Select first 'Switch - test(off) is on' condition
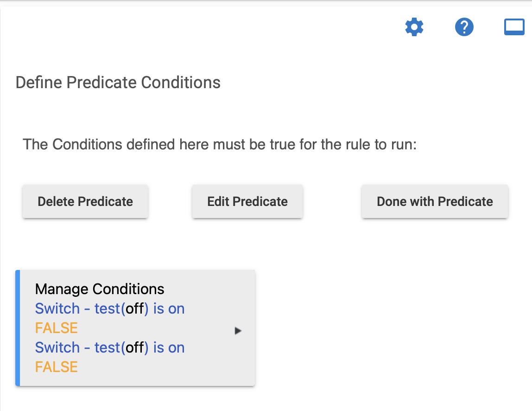This screenshot has width=532, height=411. pos(110,309)
